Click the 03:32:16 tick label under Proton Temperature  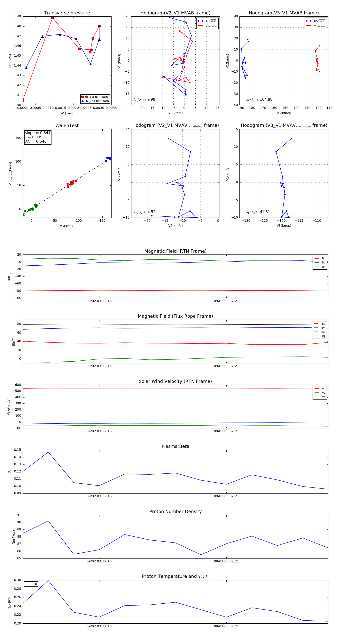point(99,626)
